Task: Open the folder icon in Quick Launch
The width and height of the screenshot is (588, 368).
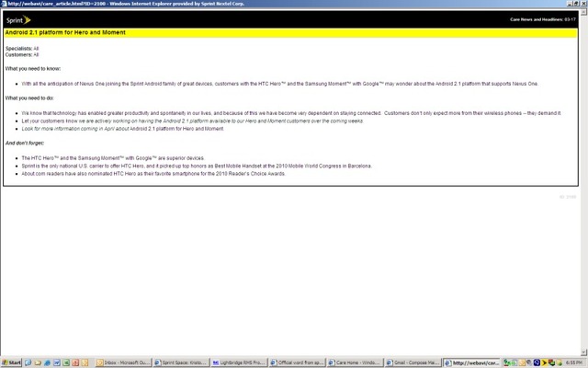Action: tap(39, 362)
